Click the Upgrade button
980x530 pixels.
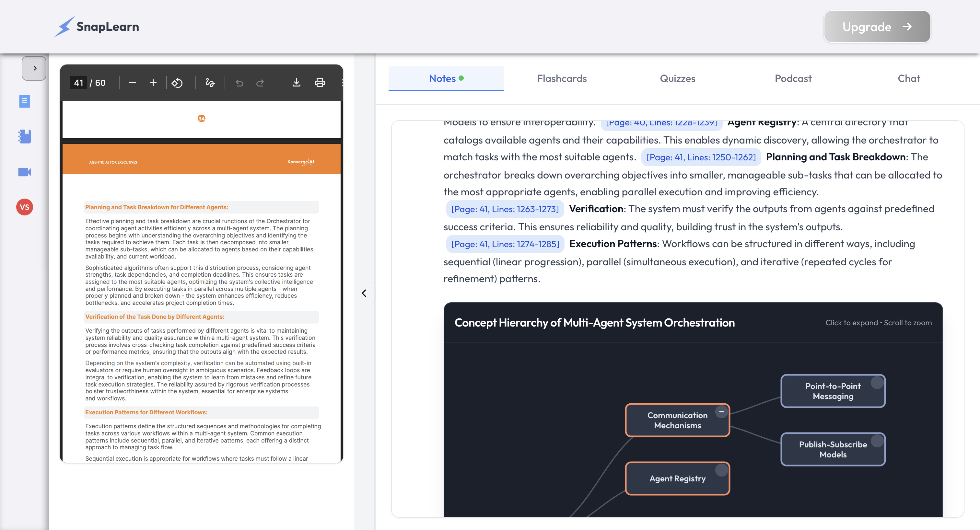coord(877,27)
